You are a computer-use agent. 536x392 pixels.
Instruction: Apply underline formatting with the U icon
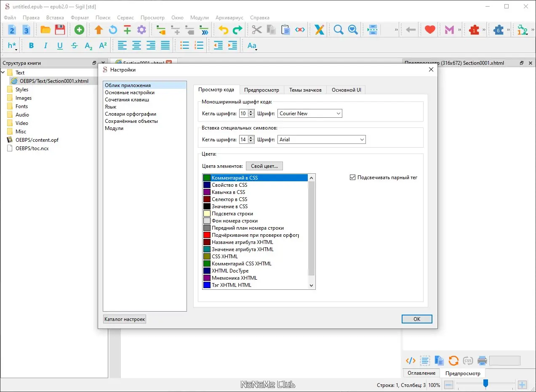60,46
